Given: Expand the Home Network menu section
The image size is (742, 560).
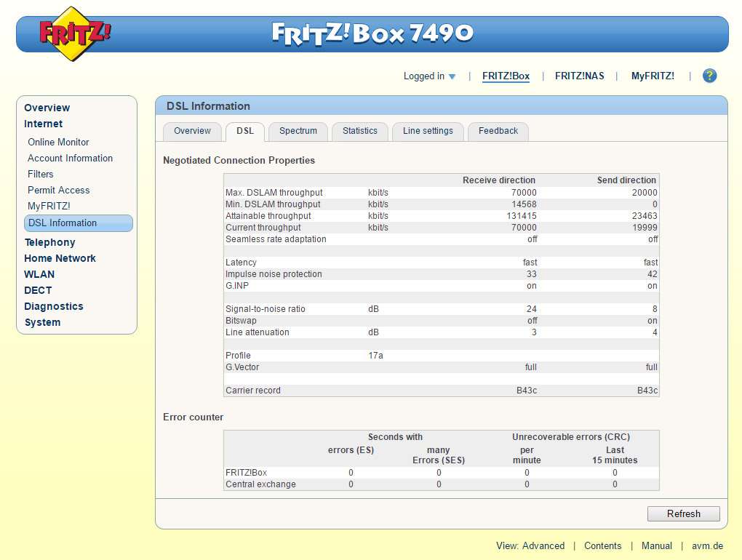Looking at the screenshot, I should point(60,258).
